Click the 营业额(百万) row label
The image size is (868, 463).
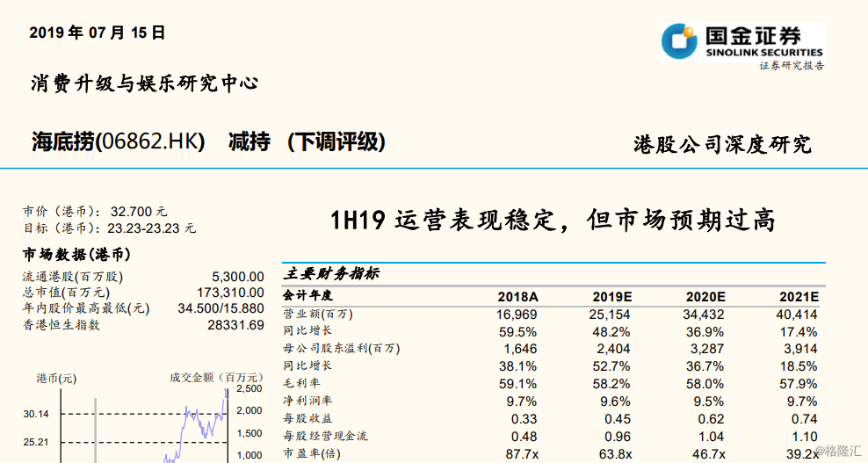[318, 314]
